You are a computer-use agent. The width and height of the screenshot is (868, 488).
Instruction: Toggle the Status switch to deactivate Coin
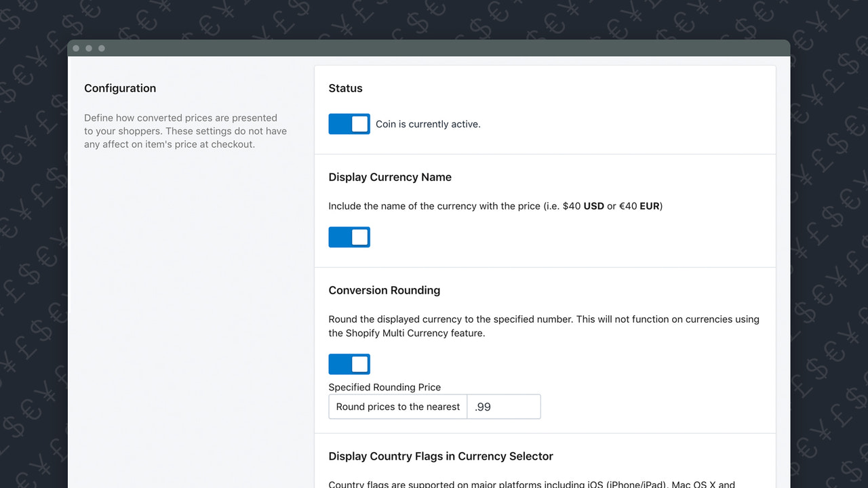click(349, 124)
